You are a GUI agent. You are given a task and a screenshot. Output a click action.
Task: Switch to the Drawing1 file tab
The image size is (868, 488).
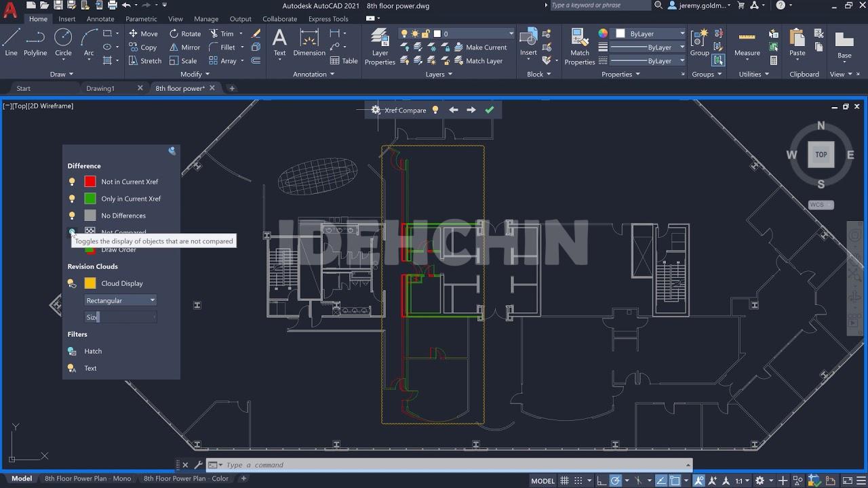point(100,88)
